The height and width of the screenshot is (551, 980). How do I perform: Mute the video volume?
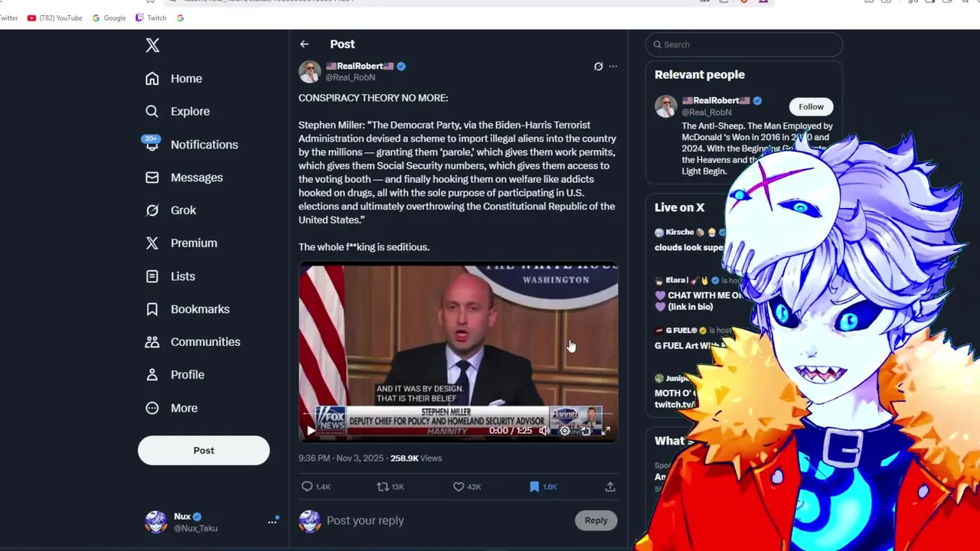[544, 431]
